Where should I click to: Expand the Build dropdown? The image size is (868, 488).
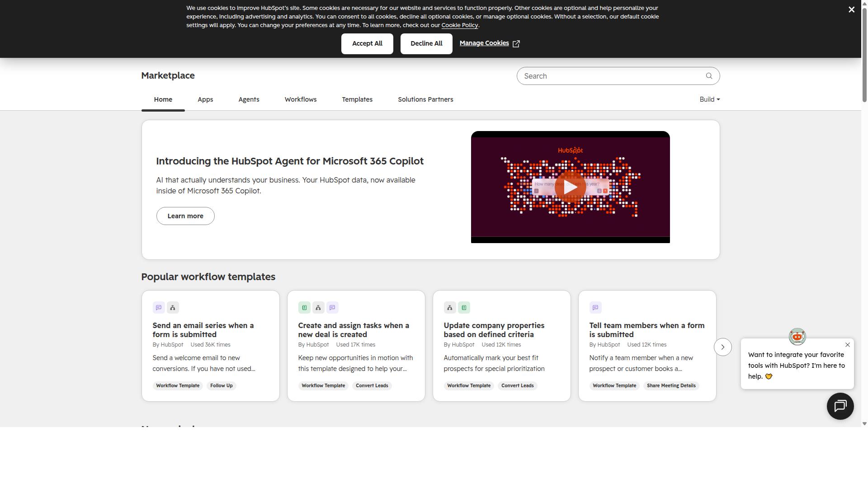pos(709,99)
